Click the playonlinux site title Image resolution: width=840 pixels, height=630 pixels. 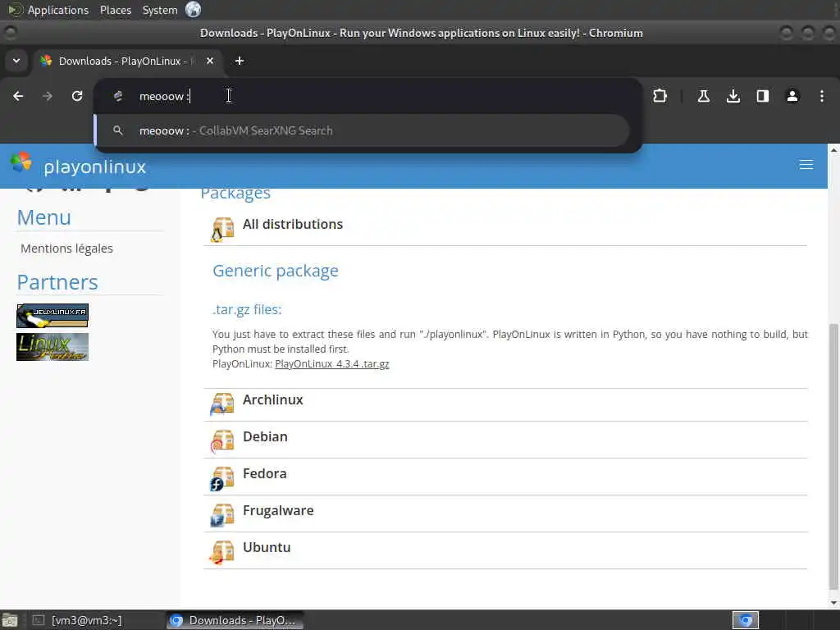[x=95, y=167]
